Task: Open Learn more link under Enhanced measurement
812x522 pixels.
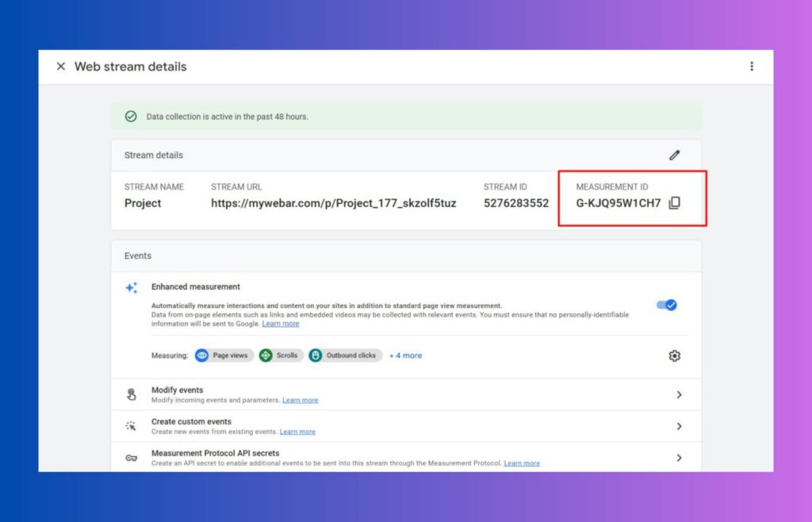Action: point(281,324)
